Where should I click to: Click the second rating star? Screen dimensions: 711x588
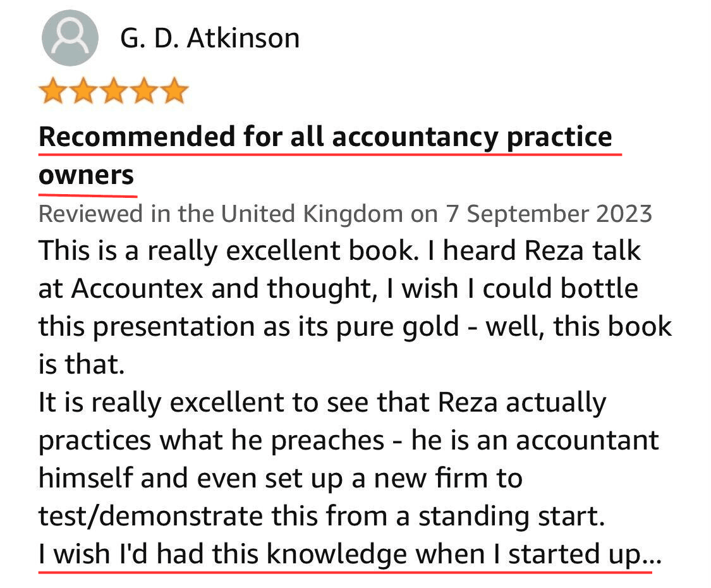[x=83, y=91]
